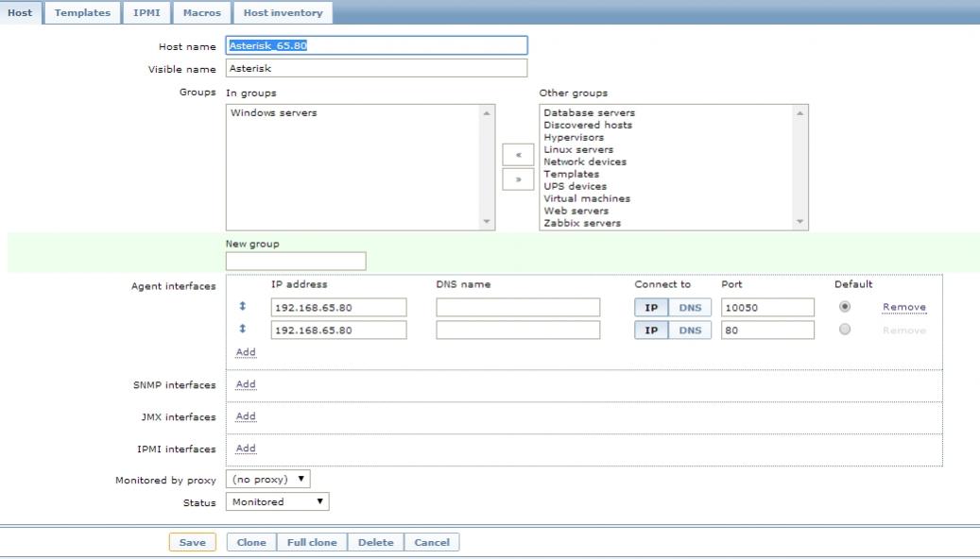
Task: Click In groups list scroll down arrow
Action: (x=487, y=222)
